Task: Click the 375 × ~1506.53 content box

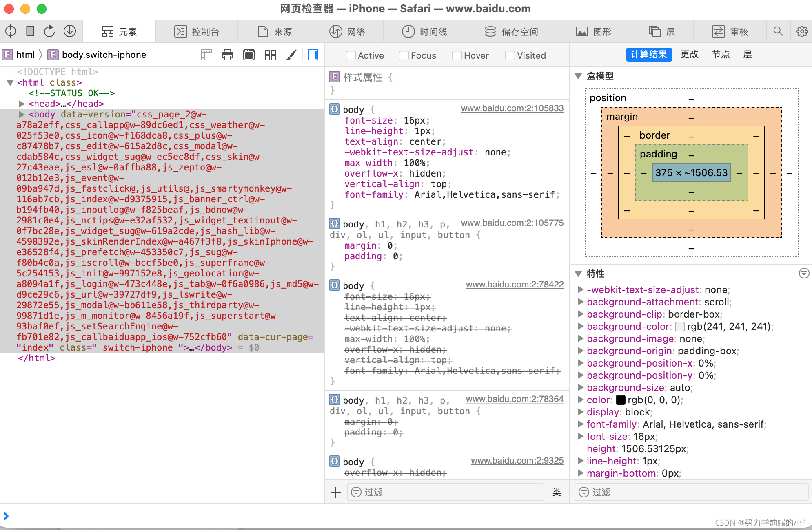Action: 691,173
